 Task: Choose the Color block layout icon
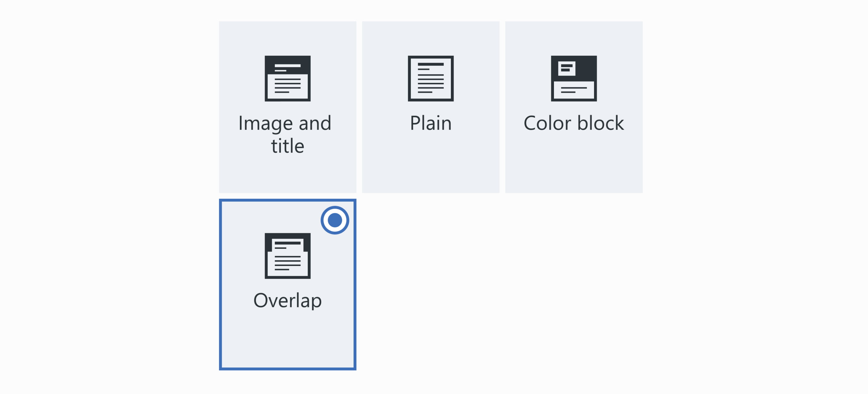click(574, 78)
